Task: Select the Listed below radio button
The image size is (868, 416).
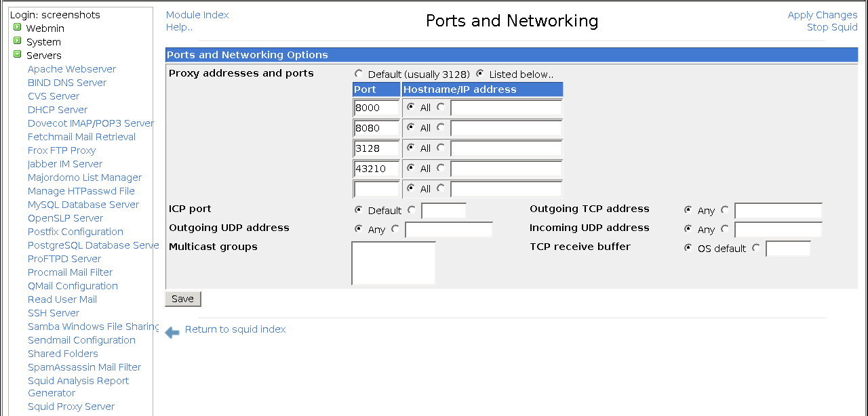Action: (480, 74)
